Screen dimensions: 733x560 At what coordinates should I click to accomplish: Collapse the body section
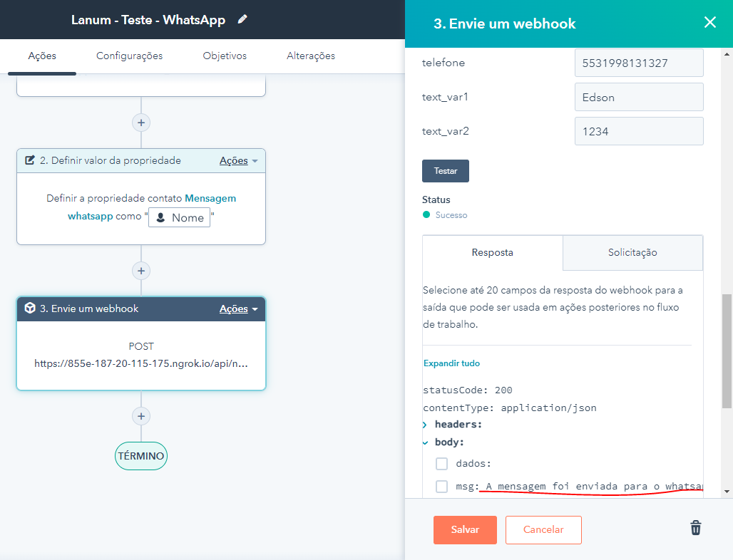tap(425, 442)
